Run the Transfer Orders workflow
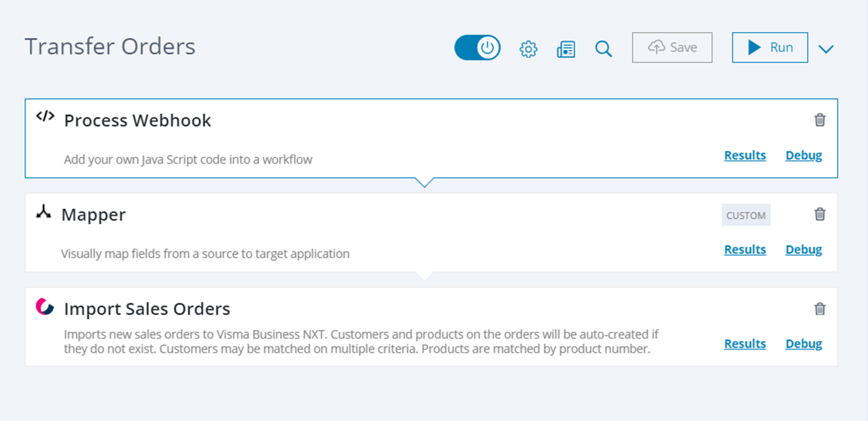868x421 pixels. pos(770,47)
